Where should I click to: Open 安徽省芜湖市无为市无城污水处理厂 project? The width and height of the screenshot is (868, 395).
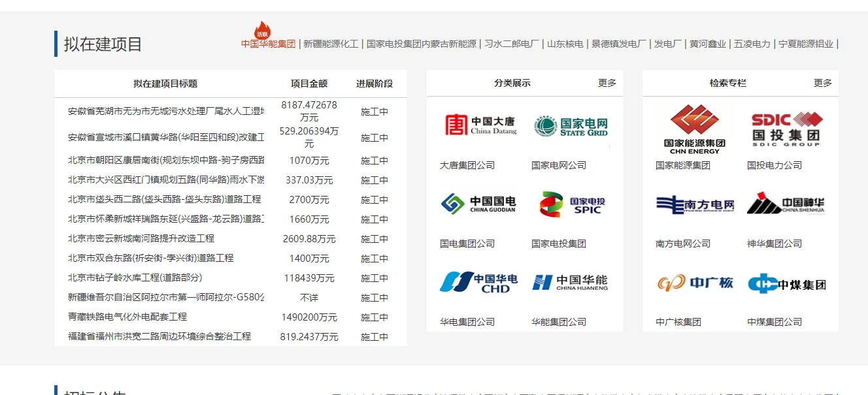click(166, 112)
